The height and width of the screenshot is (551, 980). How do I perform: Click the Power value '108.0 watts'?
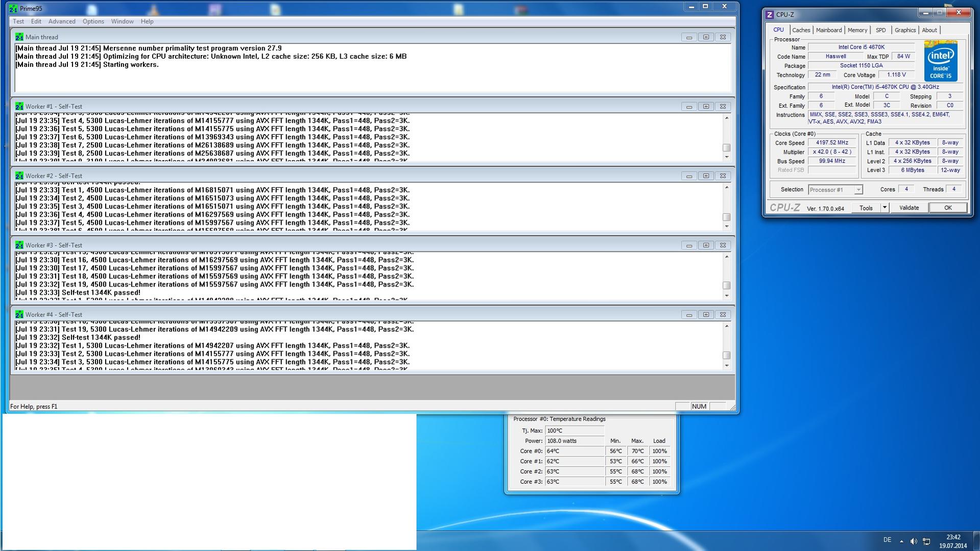click(x=575, y=441)
